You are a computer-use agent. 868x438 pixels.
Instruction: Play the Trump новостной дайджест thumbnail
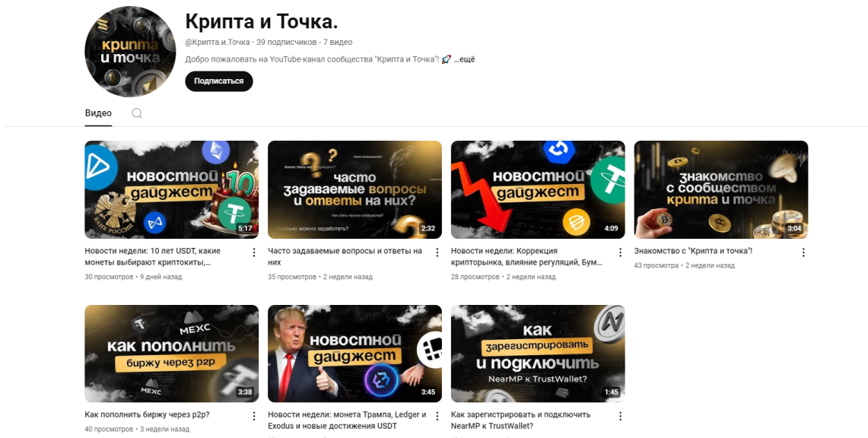355,354
